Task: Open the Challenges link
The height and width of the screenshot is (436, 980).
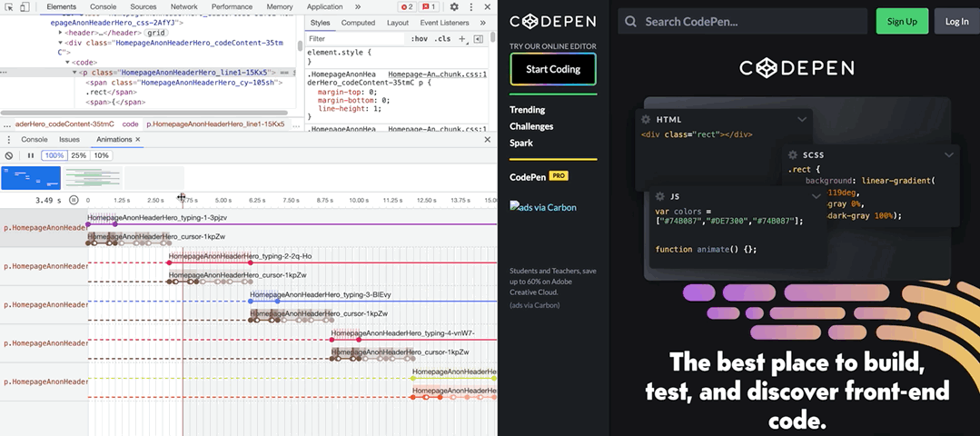Action: [531, 126]
